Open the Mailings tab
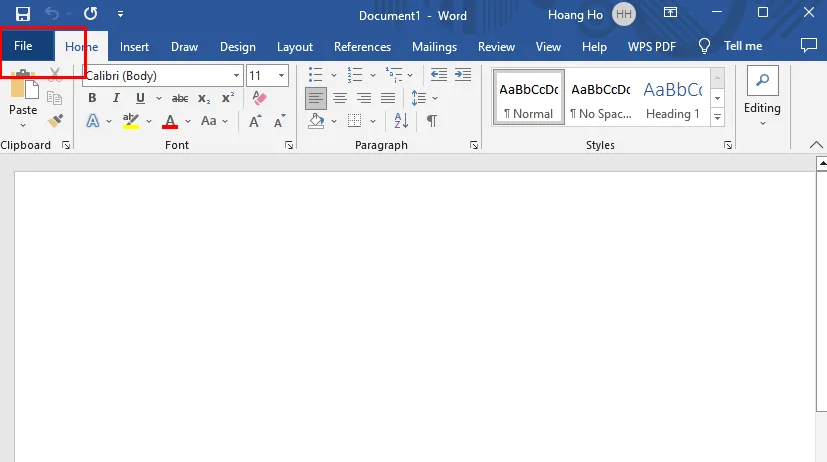The height and width of the screenshot is (462, 827). (434, 47)
